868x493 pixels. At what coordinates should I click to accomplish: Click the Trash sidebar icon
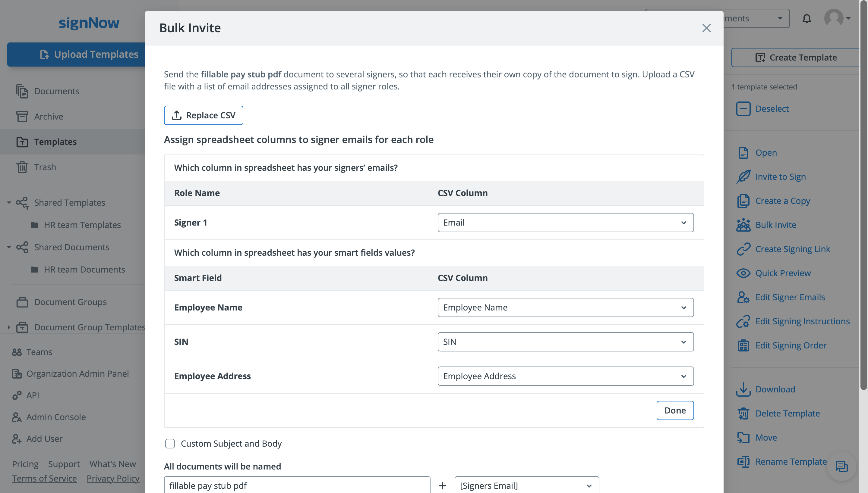(22, 167)
